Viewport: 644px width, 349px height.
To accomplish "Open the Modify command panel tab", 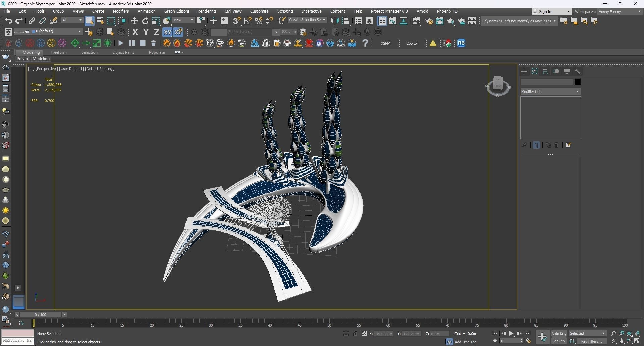I will coord(535,71).
